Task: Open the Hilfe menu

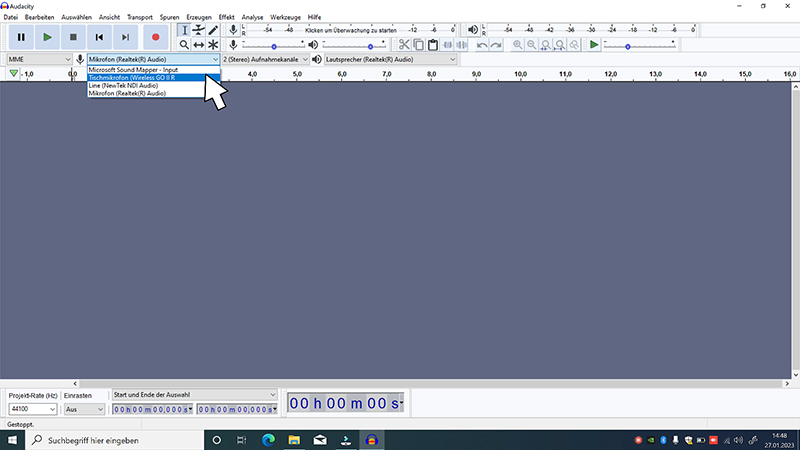Action: 314,17
